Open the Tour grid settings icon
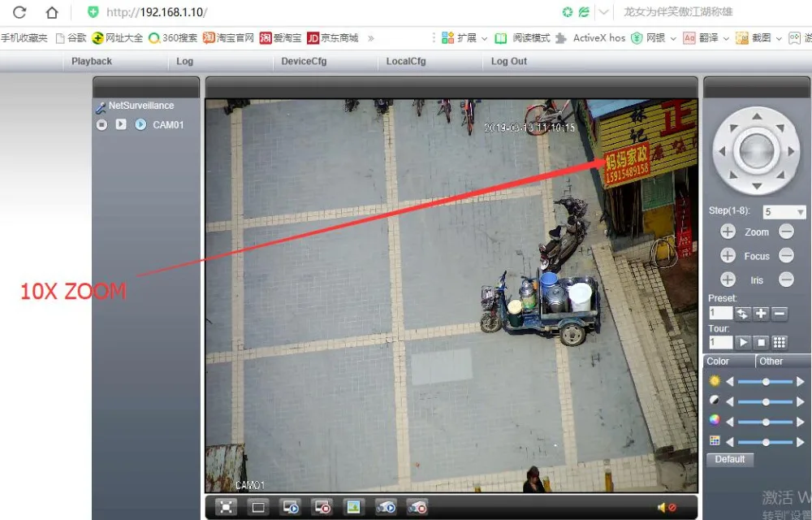The image size is (812, 520). point(780,342)
